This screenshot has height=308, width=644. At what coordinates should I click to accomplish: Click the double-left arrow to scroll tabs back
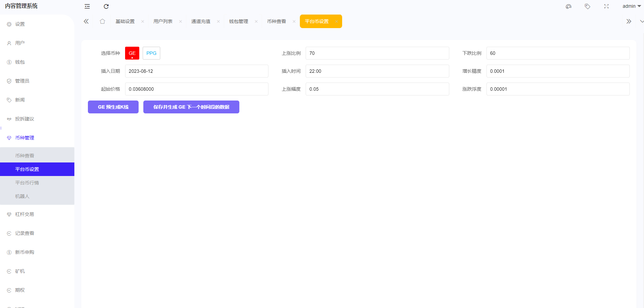click(x=86, y=21)
